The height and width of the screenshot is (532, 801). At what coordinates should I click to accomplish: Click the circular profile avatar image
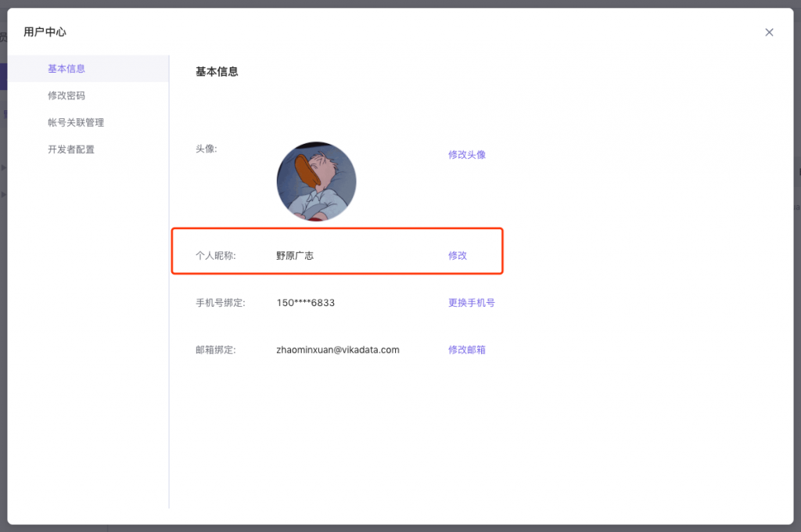(316, 182)
